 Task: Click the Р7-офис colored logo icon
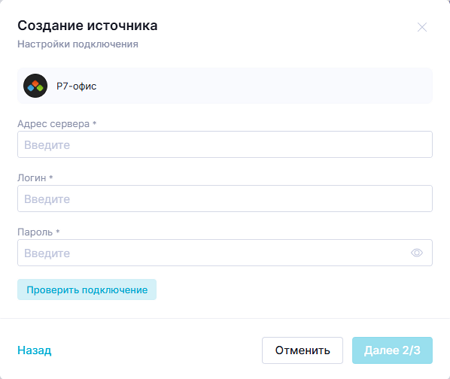pos(35,86)
